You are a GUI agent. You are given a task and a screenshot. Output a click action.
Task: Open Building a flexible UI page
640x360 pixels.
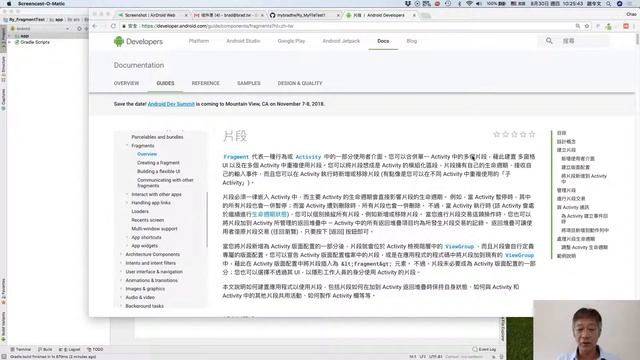tap(158, 171)
